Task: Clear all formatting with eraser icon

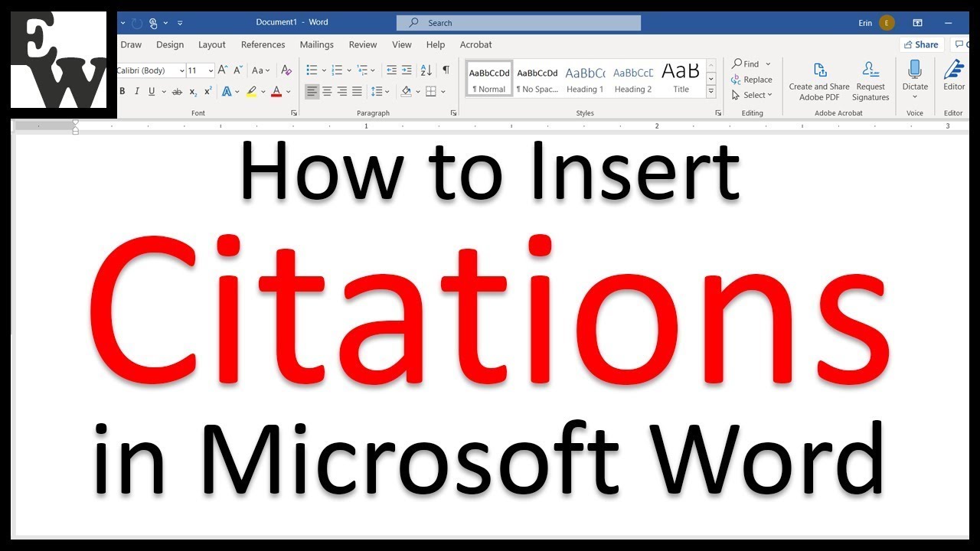Action: pyautogui.click(x=286, y=70)
